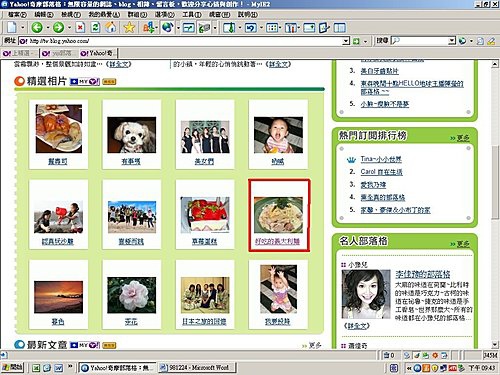Open the 編輯(E) menu
500x375 pixels.
pos(44,14)
